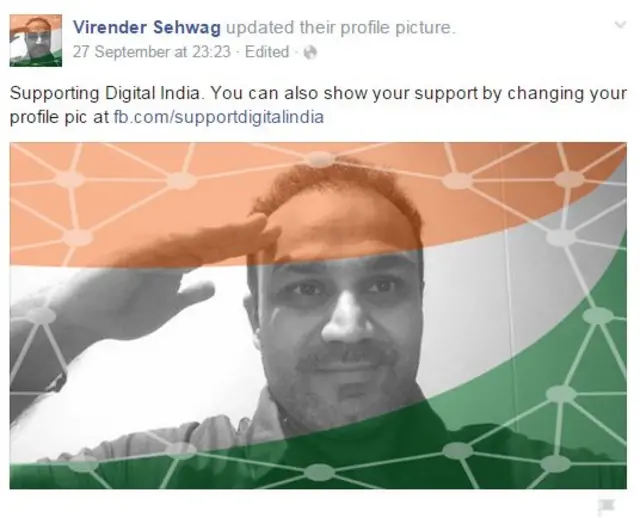Click the word 'Sehwag' in the header
The height and width of the screenshot is (518, 640).
187,28
